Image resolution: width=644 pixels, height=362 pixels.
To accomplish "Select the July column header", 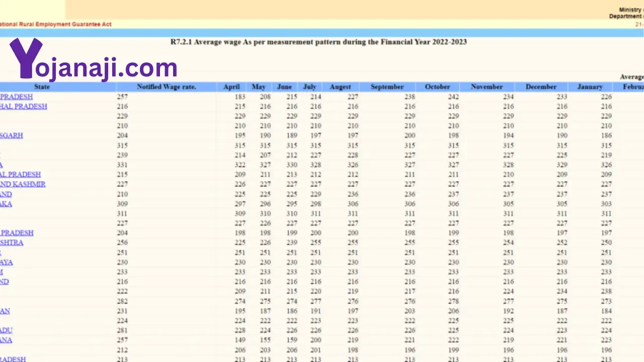I will 309,87.
